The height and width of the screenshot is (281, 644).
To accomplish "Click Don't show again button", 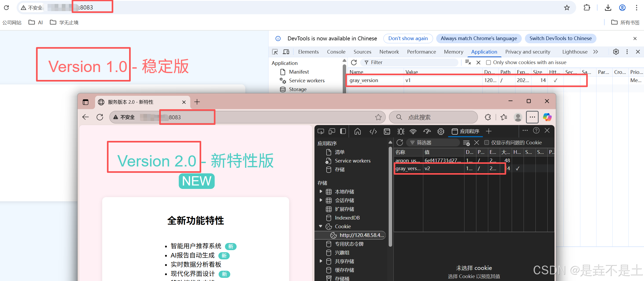I will (408, 39).
